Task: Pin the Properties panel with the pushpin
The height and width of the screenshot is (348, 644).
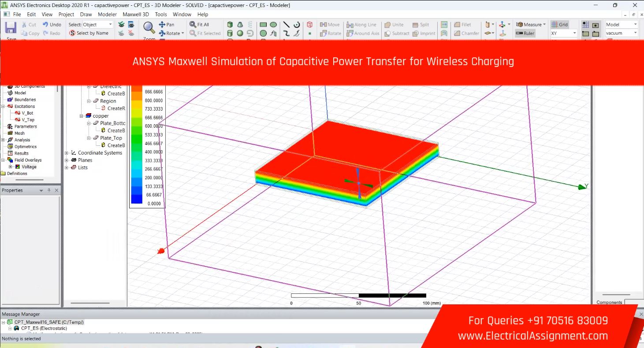Action: (x=49, y=190)
